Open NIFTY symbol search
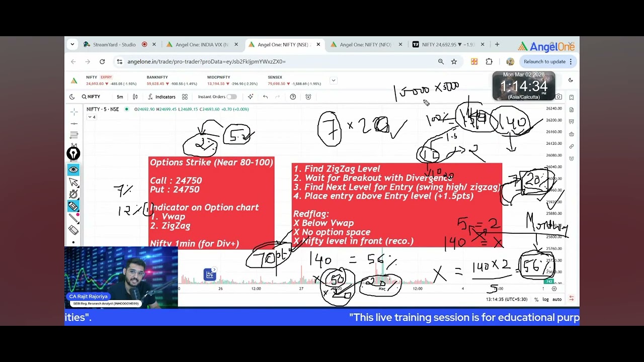Screen dimensions: 644x362 point(91,97)
